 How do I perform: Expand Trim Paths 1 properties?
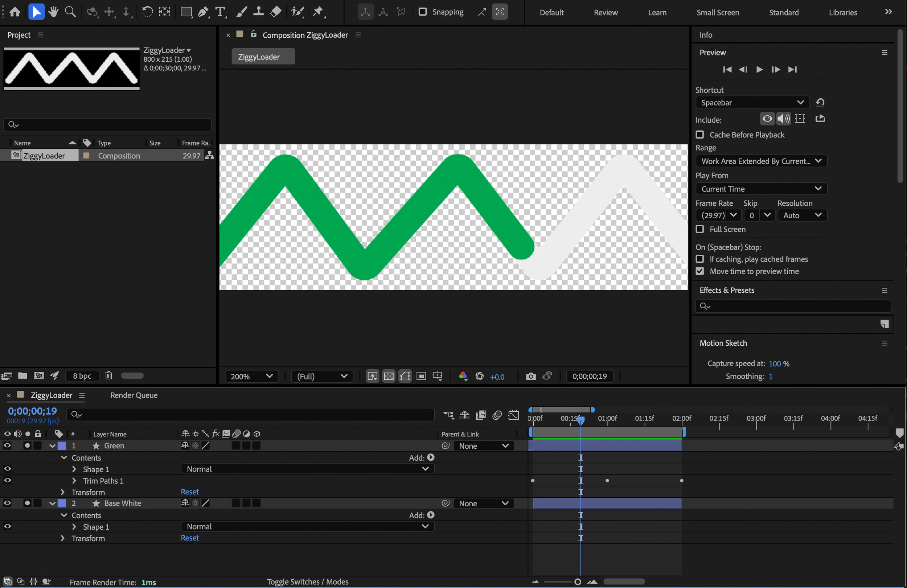pyautogui.click(x=74, y=481)
